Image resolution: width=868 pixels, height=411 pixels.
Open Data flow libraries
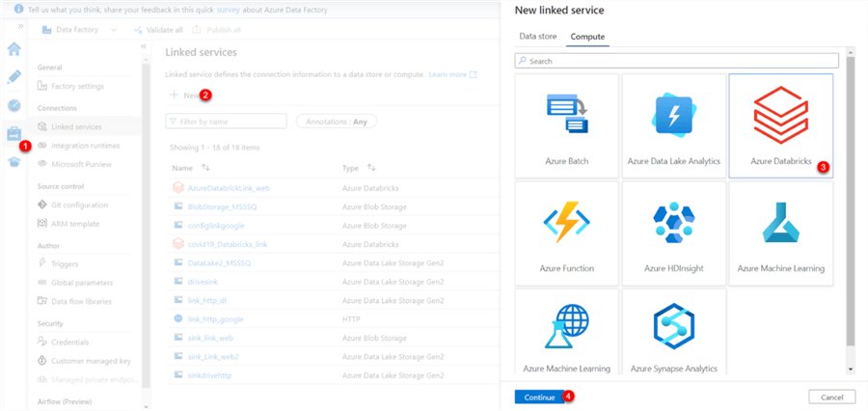[x=74, y=302]
